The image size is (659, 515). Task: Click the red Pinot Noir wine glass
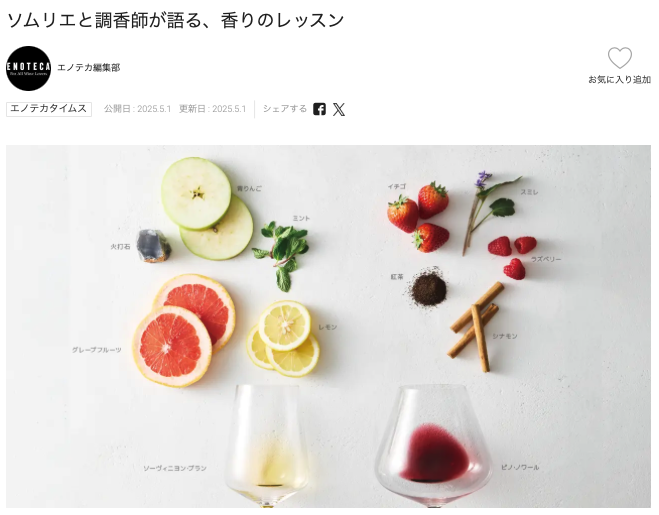[x=433, y=446]
